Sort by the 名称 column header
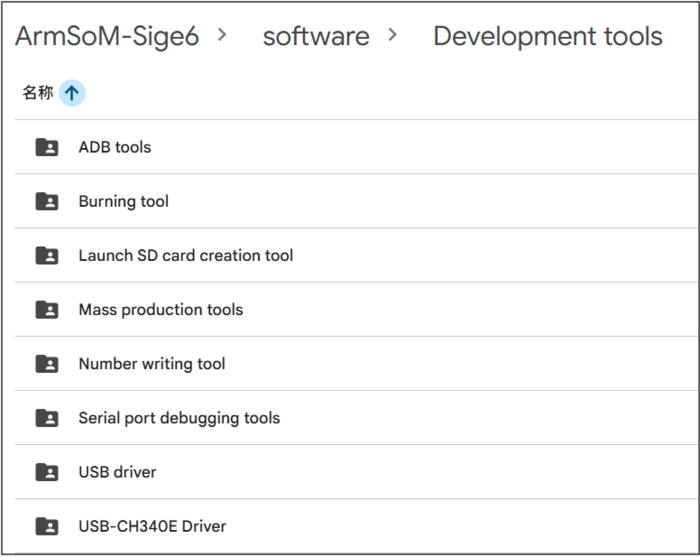700x557 pixels. coord(38,92)
